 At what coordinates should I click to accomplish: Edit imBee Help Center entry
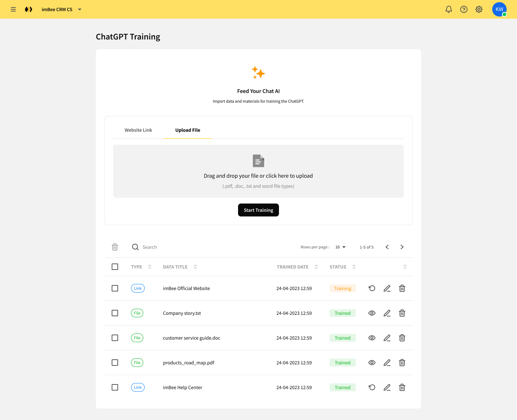point(387,387)
